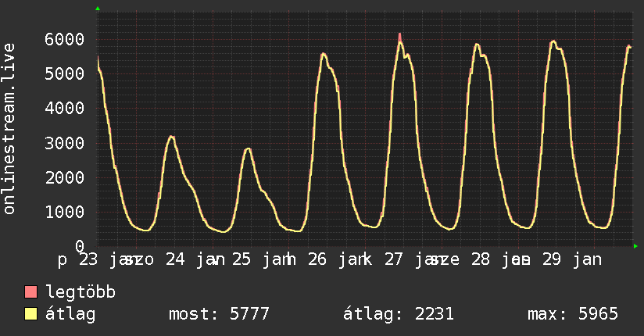Click the '23 jan' x-axis date label
This screenshot has height=336, width=644.
(x=109, y=259)
